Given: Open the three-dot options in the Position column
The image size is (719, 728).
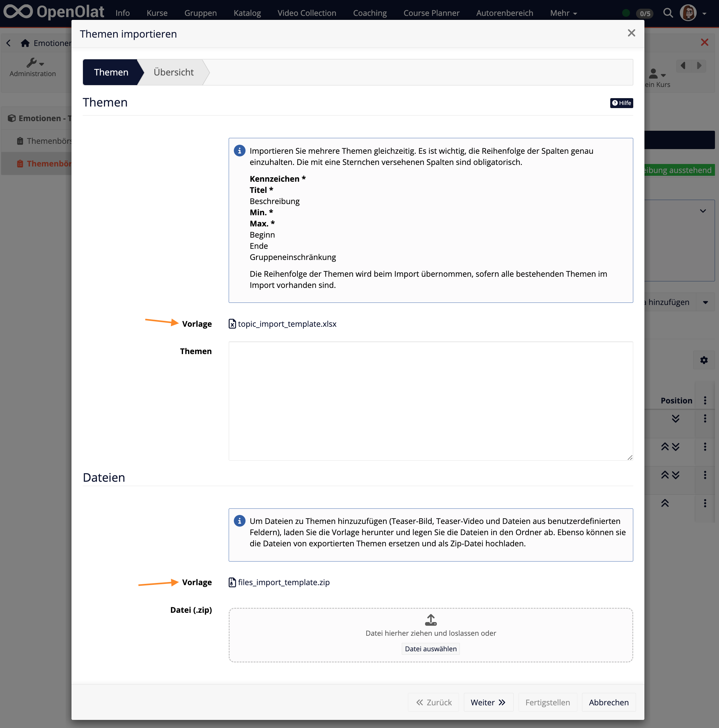Looking at the screenshot, I should [705, 401].
